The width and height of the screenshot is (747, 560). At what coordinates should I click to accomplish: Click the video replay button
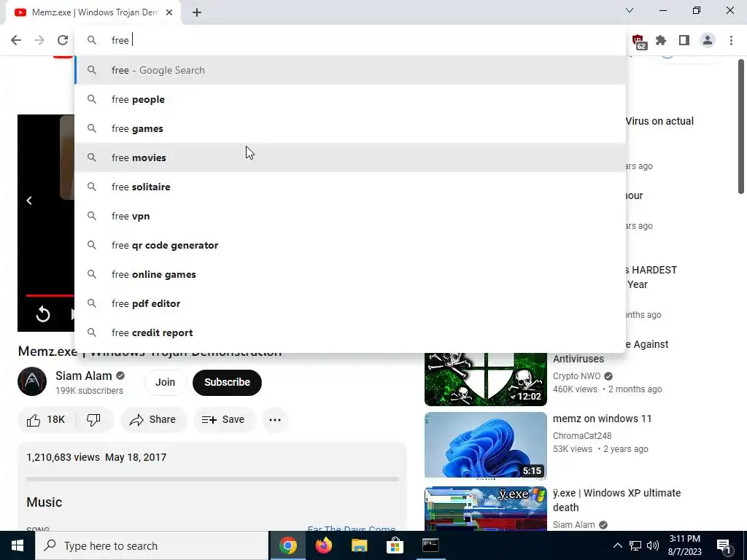click(x=43, y=314)
